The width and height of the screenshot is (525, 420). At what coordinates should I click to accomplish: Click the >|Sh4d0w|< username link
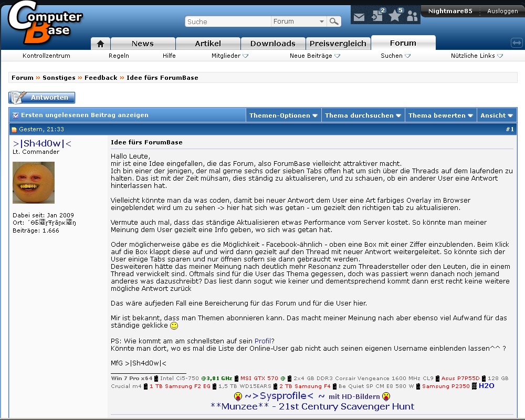click(x=42, y=144)
